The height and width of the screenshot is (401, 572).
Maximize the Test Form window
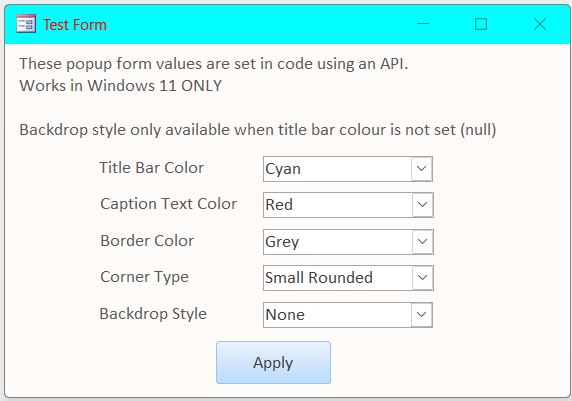pos(481,24)
